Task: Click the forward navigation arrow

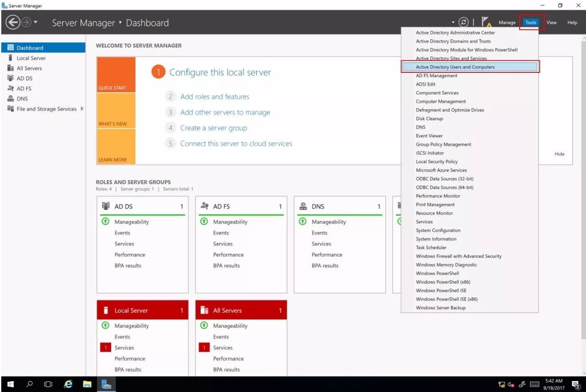Action: [x=26, y=22]
